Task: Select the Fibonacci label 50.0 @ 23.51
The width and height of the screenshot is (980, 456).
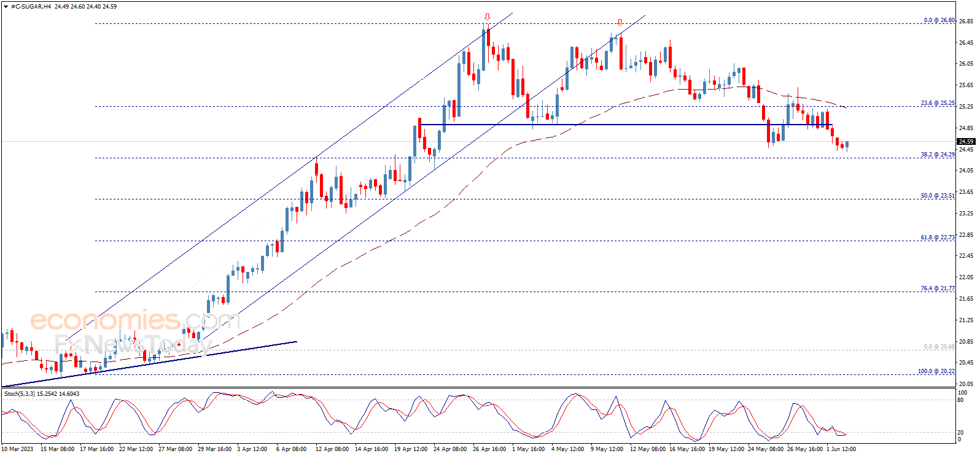Action: pyautogui.click(x=938, y=196)
